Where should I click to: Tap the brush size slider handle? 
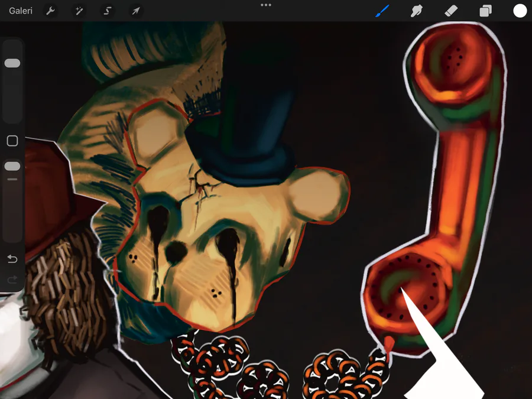12,63
